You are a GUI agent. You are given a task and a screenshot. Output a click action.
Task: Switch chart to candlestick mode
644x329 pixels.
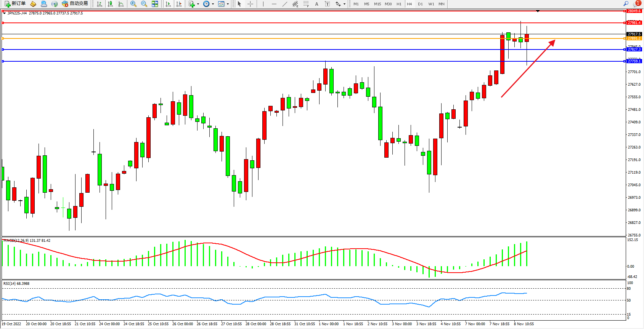pos(110,4)
